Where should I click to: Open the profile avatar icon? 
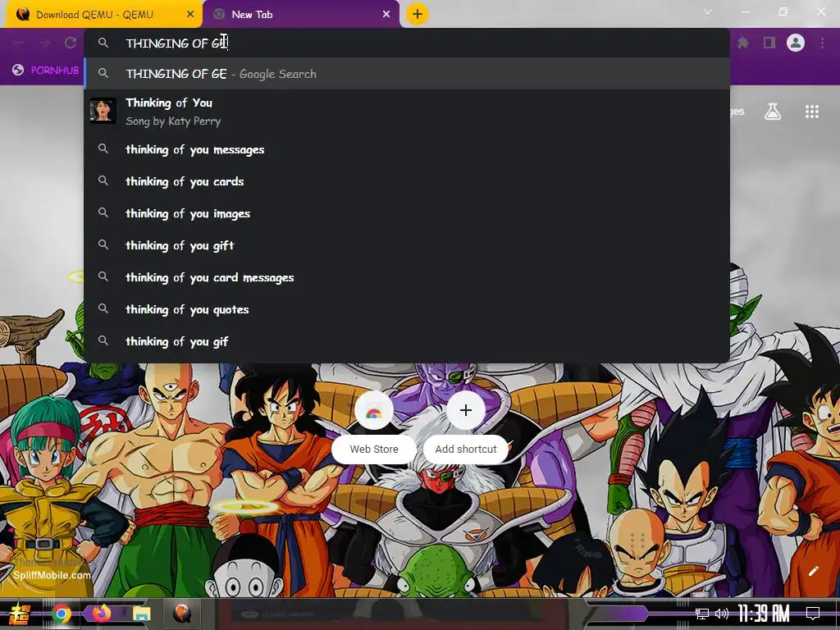796,43
